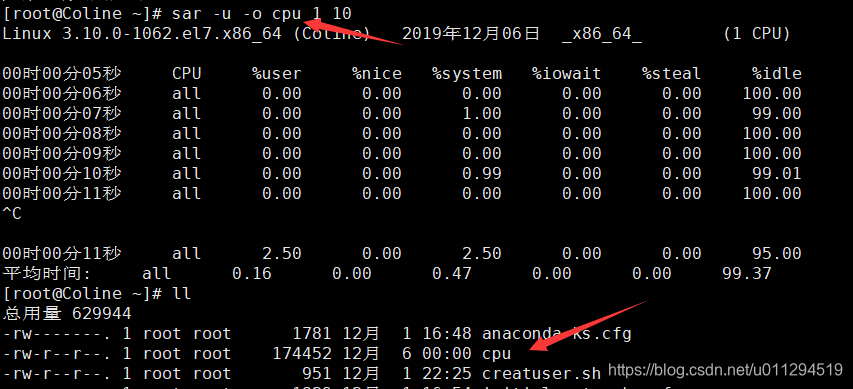Select the %idle value 99.01
Viewport: 853px width, 389px height.
(777, 174)
